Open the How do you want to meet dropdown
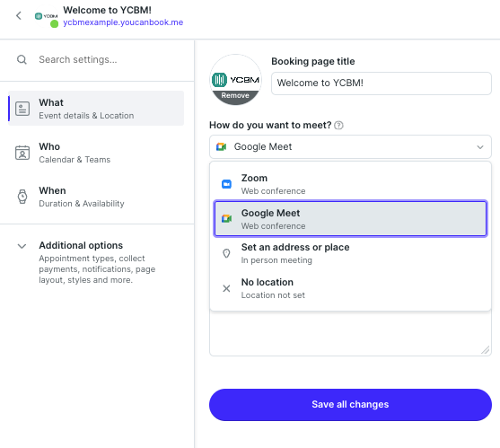The height and width of the screenshot is (448, 500). tap(350, 147)
